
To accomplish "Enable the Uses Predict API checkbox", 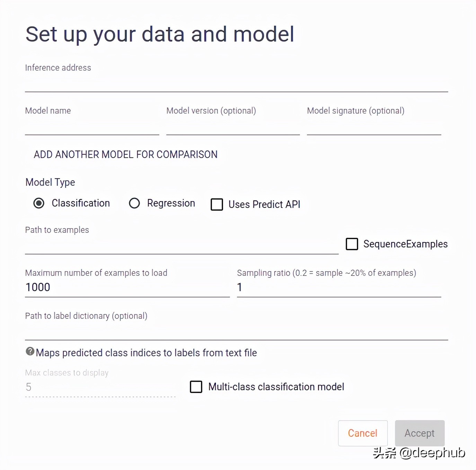I will (217, 204).
